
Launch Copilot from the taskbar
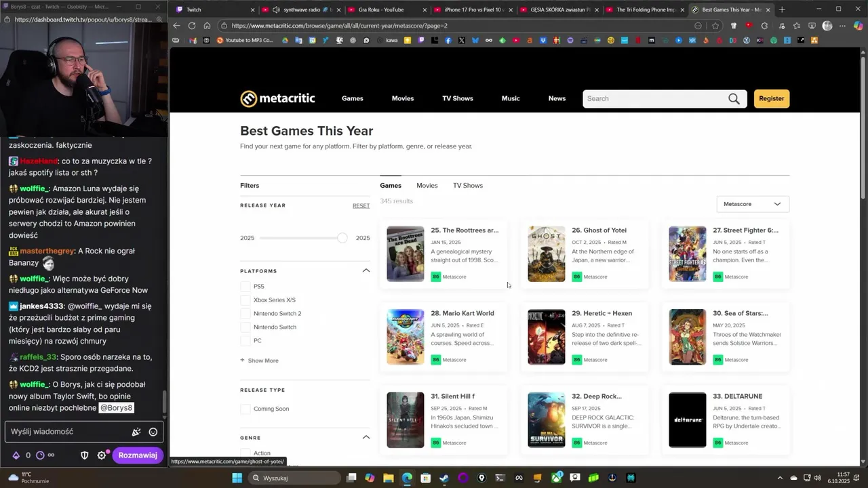pyautogui.click(x=370, y=478)
